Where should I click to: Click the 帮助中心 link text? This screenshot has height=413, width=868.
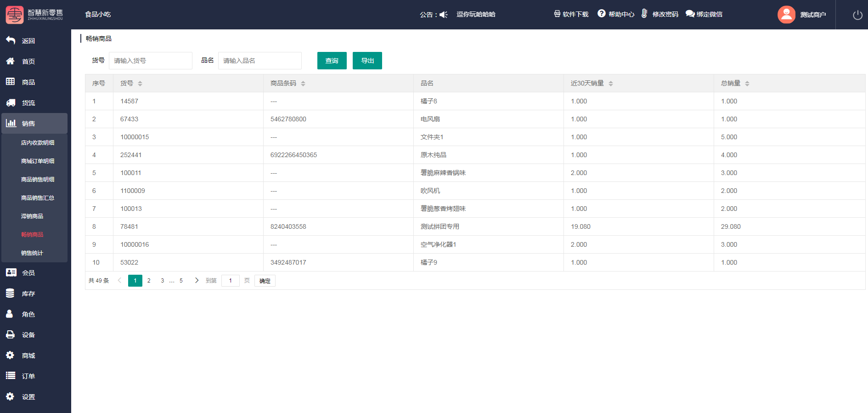click(621, 14)
